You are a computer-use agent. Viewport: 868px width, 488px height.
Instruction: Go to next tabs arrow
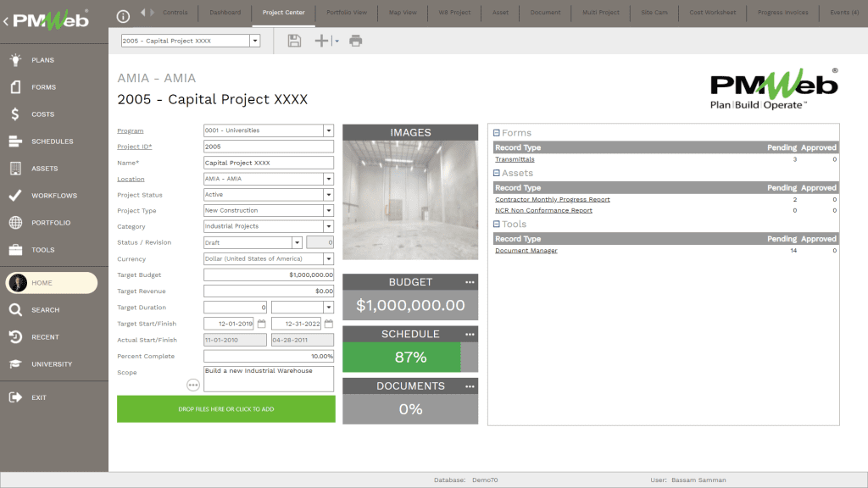pyautogui.click(x=153, y=12)
